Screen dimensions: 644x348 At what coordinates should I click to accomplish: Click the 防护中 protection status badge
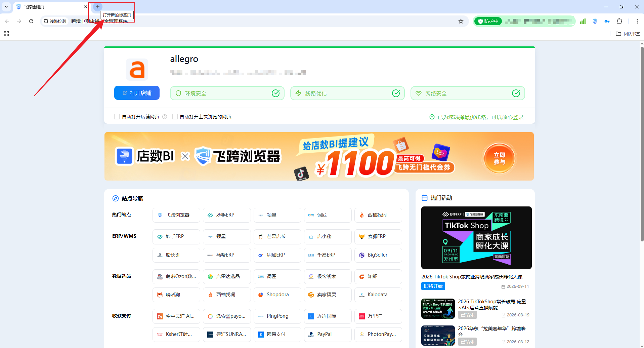(488, 21)
